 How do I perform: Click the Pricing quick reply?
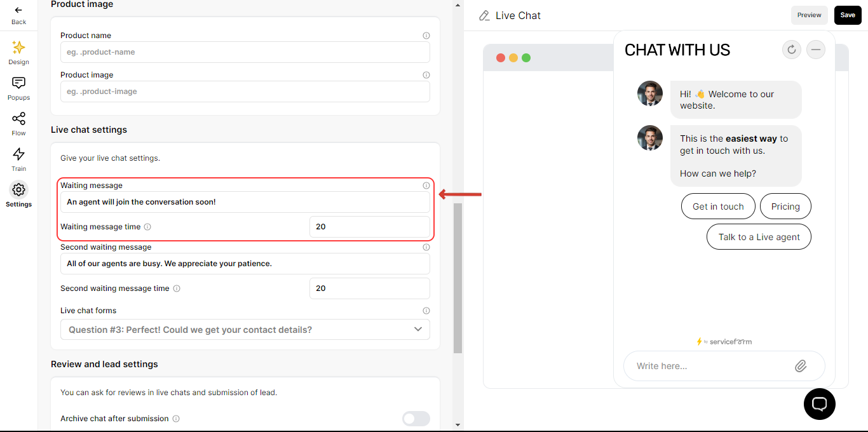[x=785, y=206]
